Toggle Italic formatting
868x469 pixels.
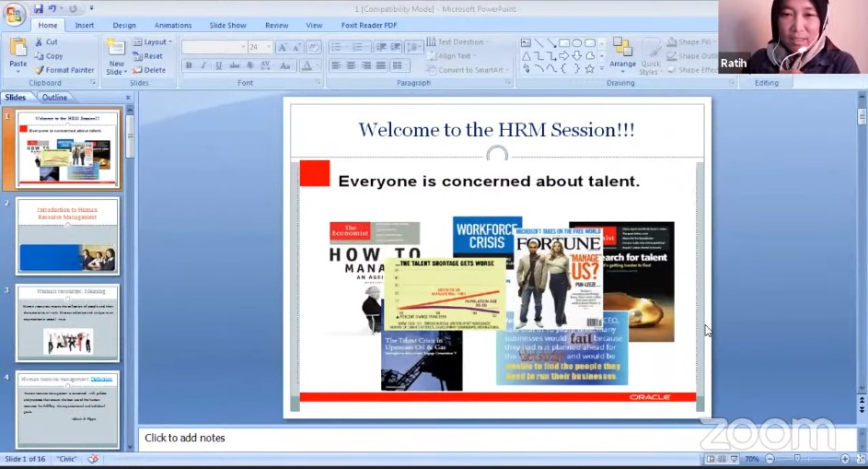pyautogui.click(x=203, y=65)
